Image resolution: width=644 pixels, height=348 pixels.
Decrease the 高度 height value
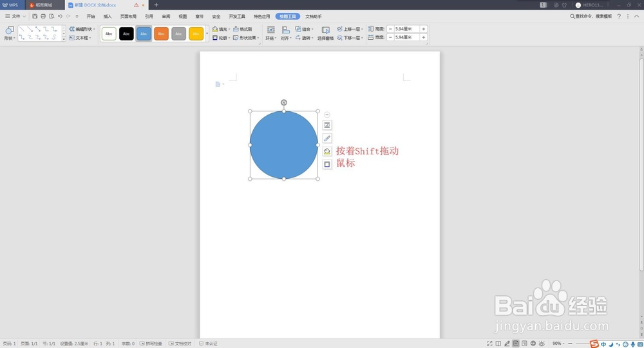click(390, 29)
